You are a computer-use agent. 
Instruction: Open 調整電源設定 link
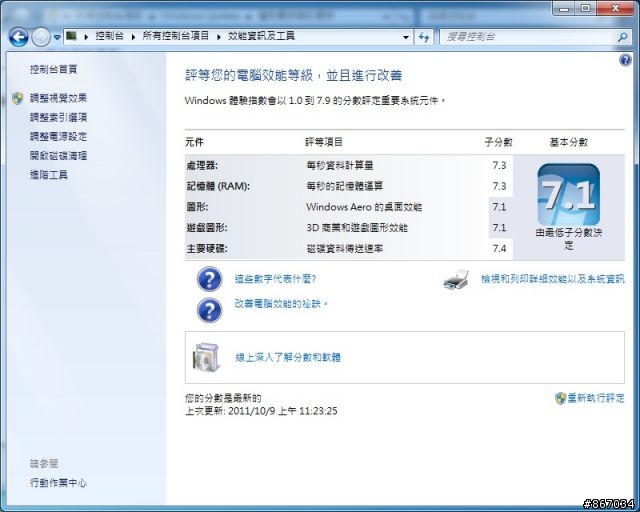point(58,136)
